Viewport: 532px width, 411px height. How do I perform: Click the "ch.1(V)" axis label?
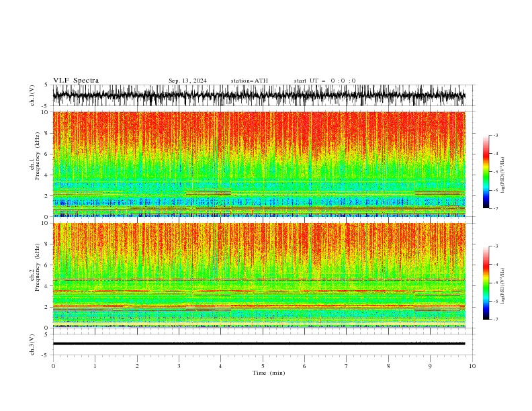[x=32, y=95]
